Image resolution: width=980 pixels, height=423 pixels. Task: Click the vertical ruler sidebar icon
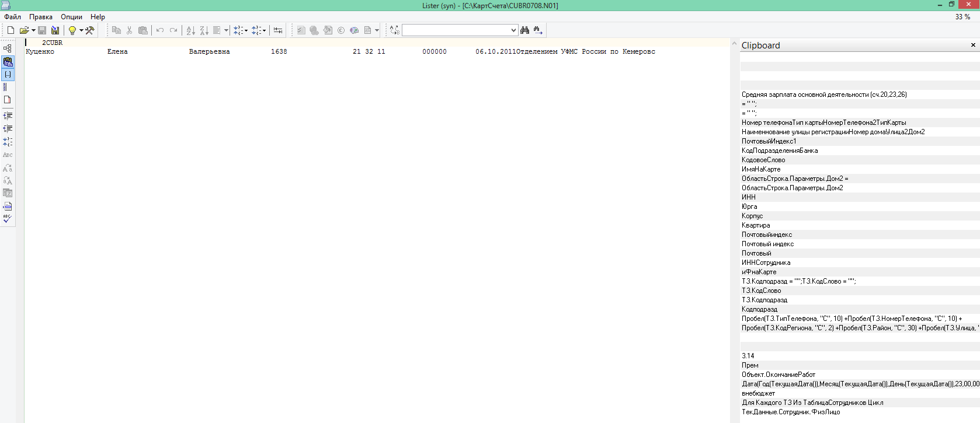6,87
